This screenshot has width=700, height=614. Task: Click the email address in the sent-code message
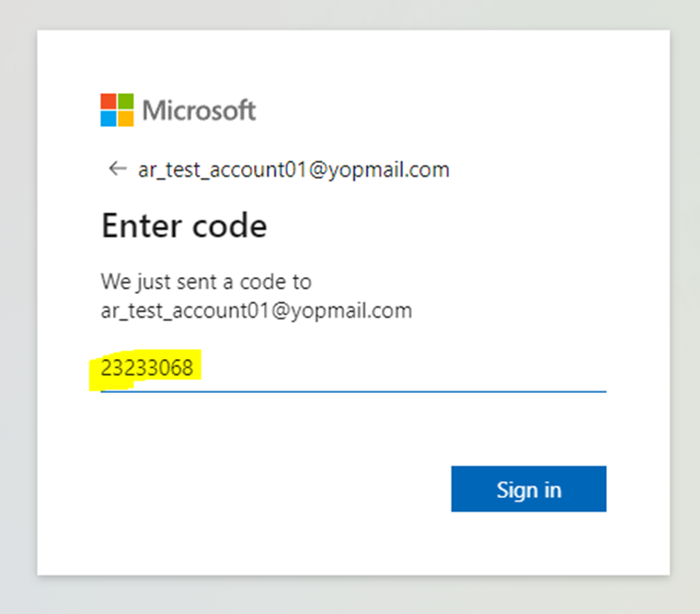(x=257, y=311)
